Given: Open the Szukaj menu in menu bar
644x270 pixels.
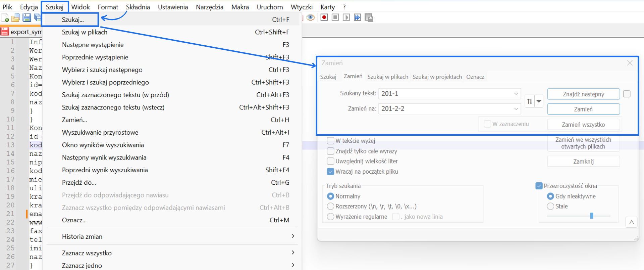Looking at the screenshot, I should tap(55, 7).
